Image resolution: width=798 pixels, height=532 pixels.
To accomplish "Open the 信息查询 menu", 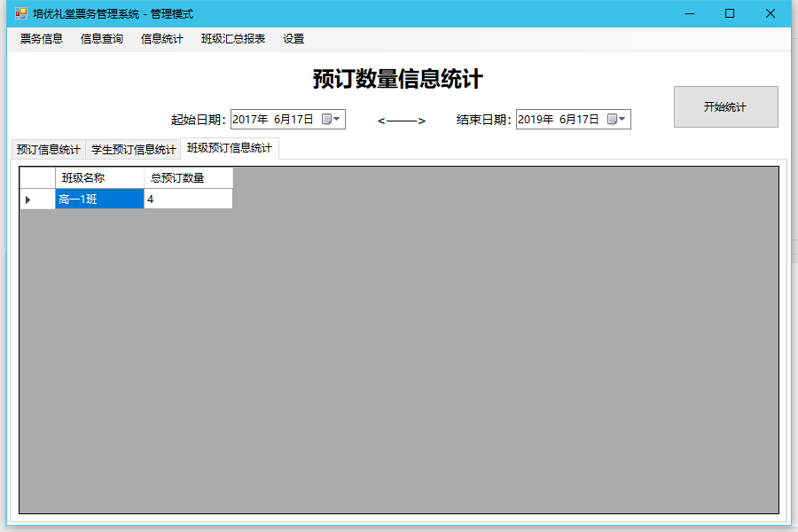I will (102, 39).
